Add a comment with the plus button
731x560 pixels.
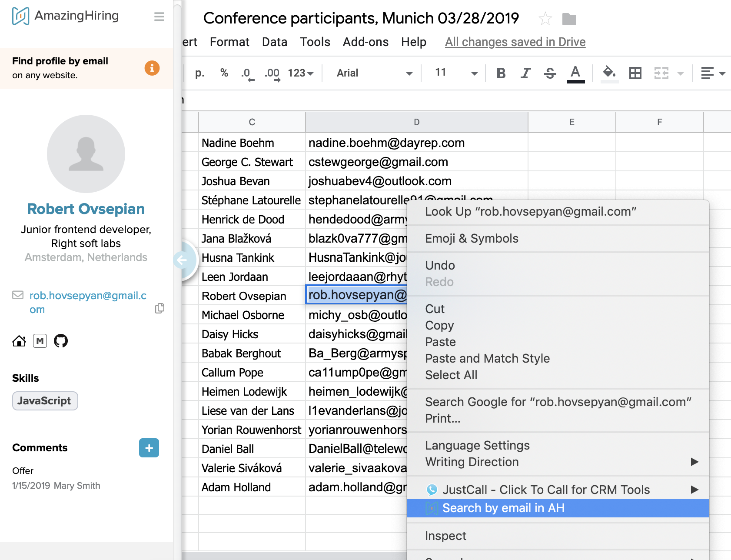click(149, 448)
